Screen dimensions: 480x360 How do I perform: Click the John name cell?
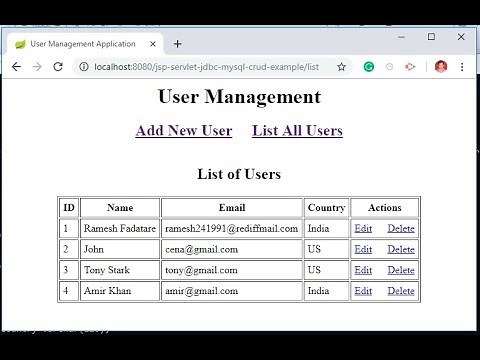point(120,249)
